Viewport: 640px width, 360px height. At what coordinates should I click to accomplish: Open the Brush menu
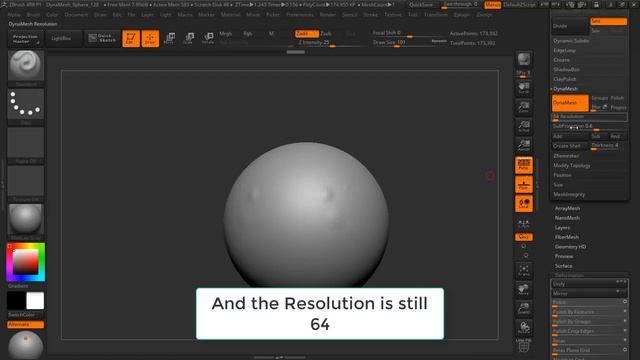pos(33,15)
